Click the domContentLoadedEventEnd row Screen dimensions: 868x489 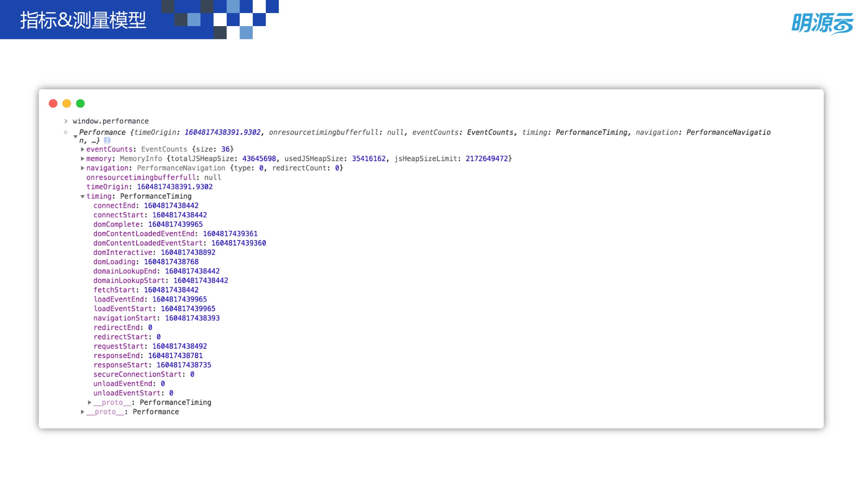coord(175,234)
